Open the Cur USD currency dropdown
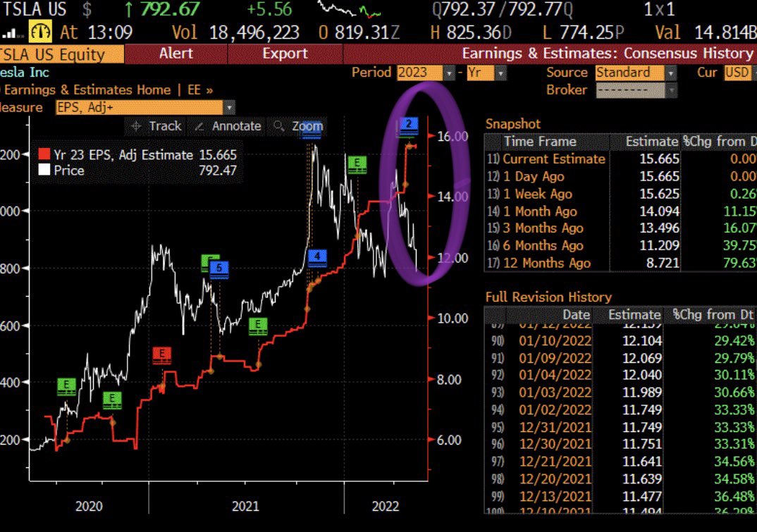Viewport: 757px width, 532px height. click(x=739, y=73)
